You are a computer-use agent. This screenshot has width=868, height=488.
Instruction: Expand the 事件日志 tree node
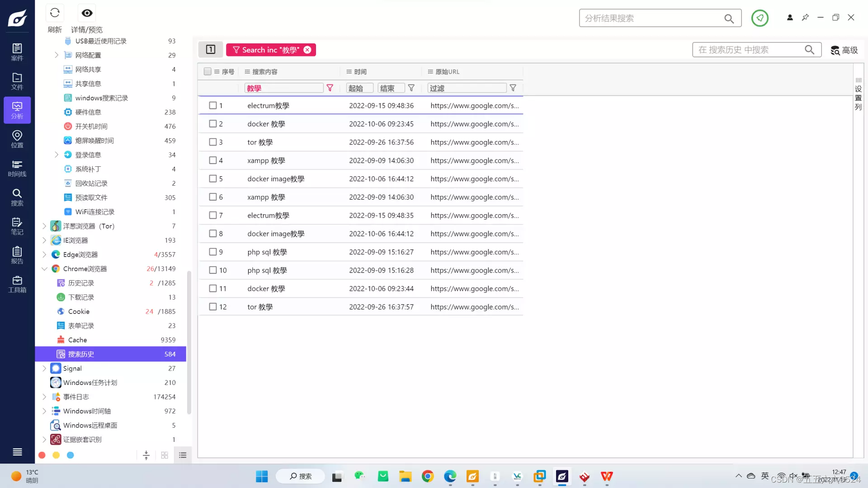coord(44,397)
